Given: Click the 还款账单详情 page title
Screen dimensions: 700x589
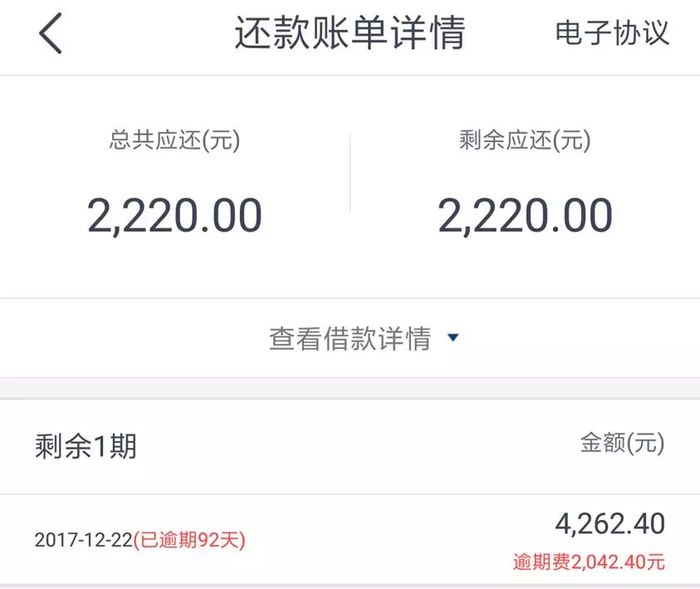Looking at the screenshot, I should pyautogui.click(x=350, y=34).
